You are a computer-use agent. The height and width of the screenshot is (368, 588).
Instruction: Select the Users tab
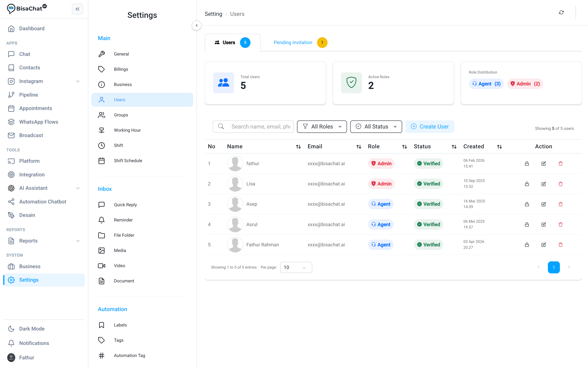point(232,42)
